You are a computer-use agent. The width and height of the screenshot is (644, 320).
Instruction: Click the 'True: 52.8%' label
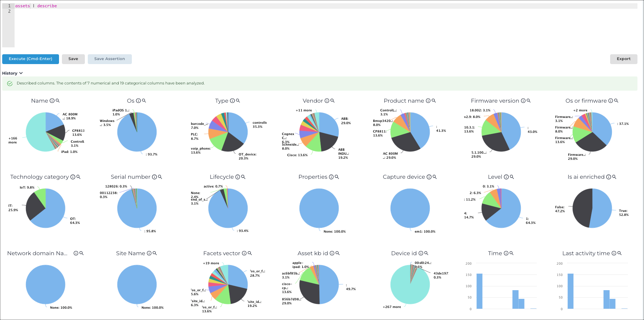(624, 213)
